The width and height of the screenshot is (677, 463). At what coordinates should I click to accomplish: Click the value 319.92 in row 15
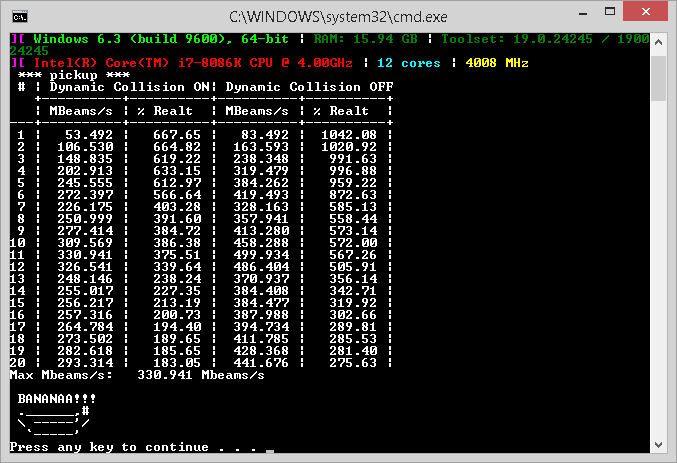(x=353, y=303)
